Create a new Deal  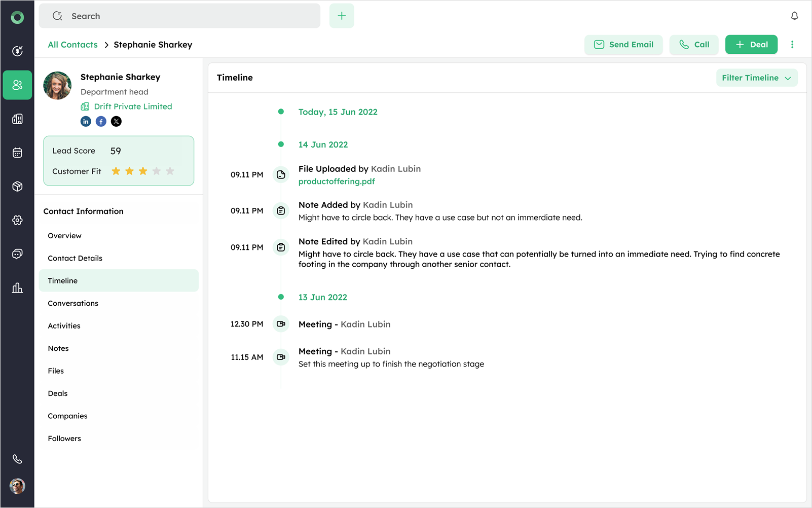tap(751, 45)
